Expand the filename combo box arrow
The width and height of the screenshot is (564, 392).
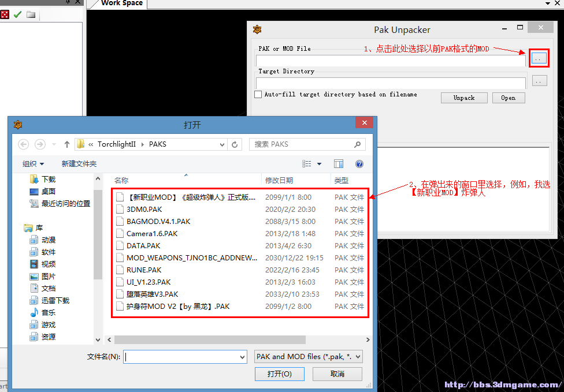click(243, 357)
